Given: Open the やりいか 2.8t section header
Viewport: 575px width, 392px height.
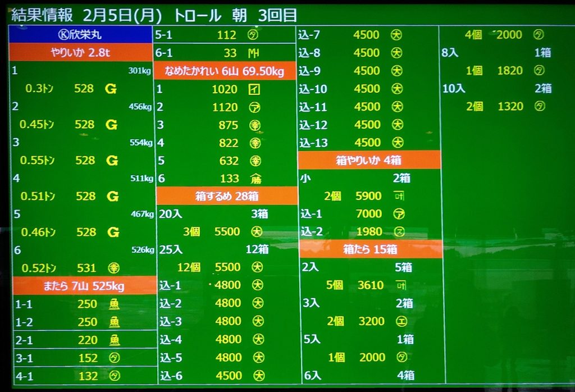Looking at the screenshot, I should click(x=82, y=53).
